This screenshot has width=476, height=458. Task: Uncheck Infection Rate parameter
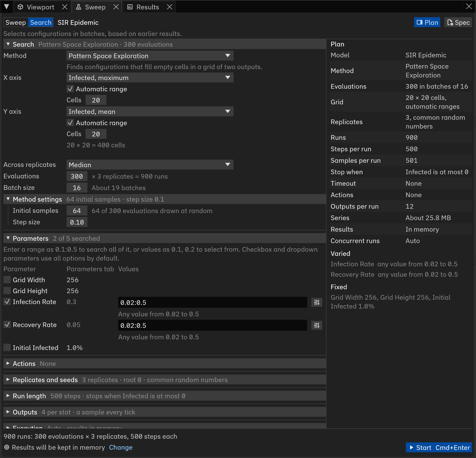[7, 302]
